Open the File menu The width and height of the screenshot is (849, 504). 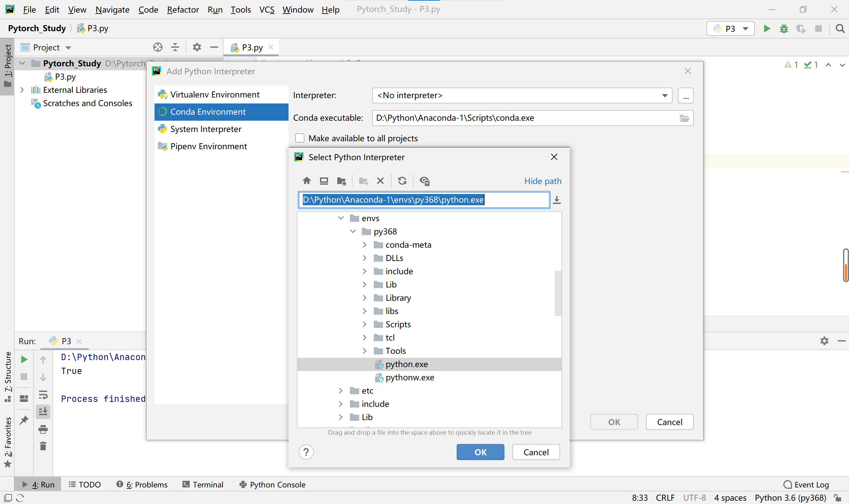pos(29,10)
